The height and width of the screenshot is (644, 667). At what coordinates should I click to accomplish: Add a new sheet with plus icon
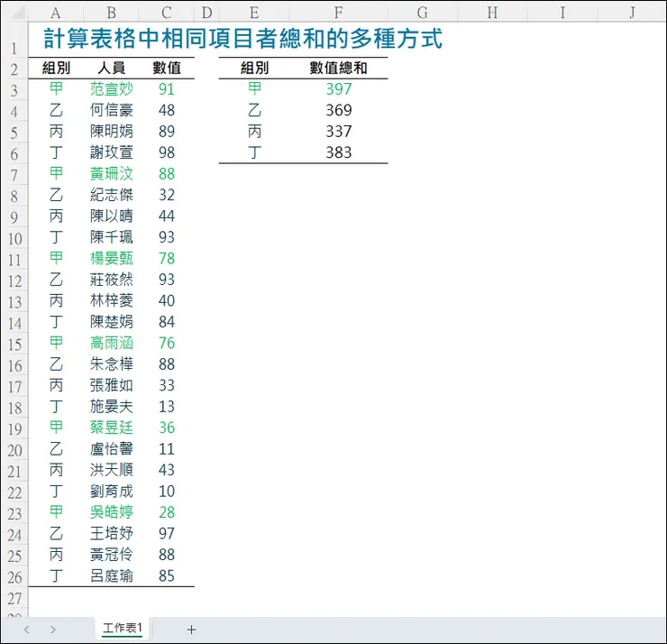191,630
